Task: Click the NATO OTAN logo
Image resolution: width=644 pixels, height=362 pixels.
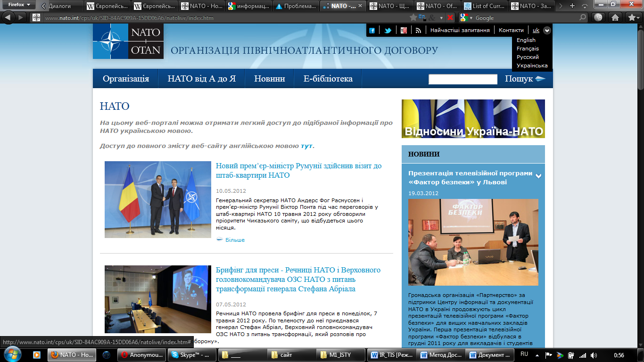Action: 128,41
